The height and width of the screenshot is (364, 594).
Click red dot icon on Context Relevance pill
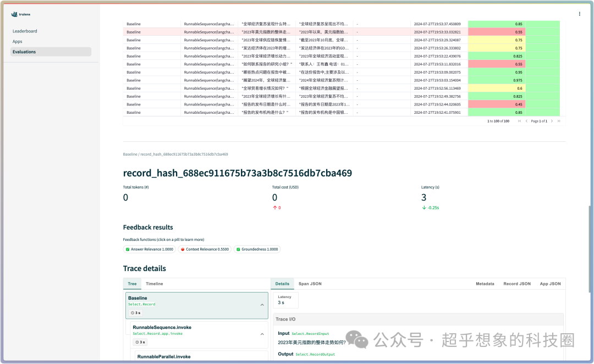coord(183,249)
